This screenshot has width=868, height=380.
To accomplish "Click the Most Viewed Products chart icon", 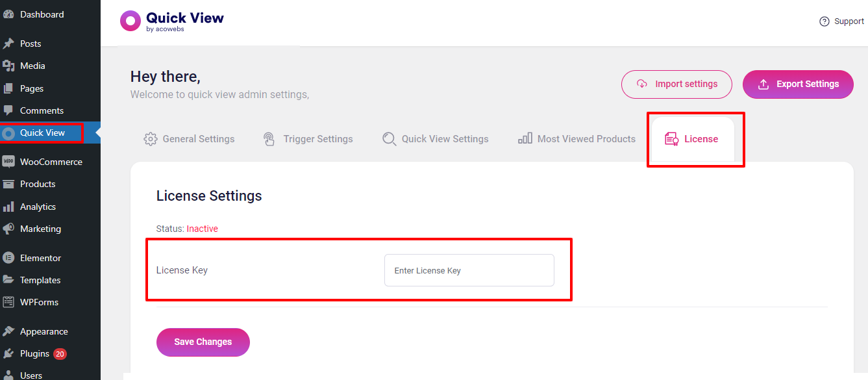I will click(525, 138).
